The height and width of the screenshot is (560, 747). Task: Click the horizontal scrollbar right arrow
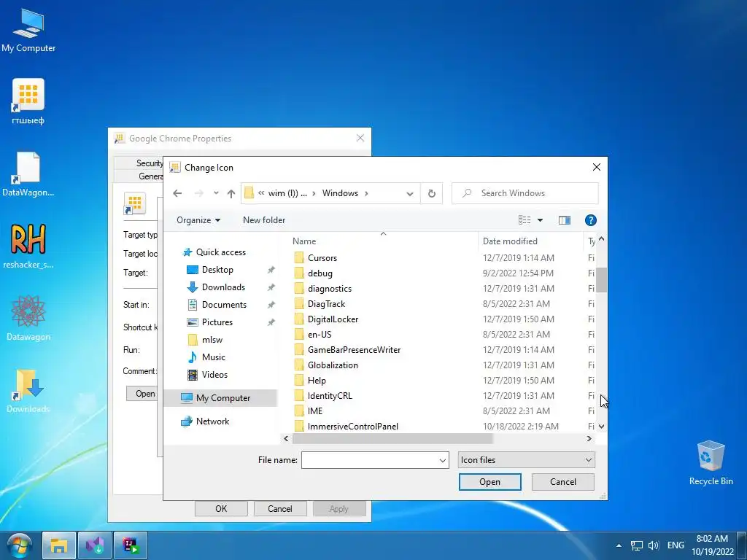589,438
